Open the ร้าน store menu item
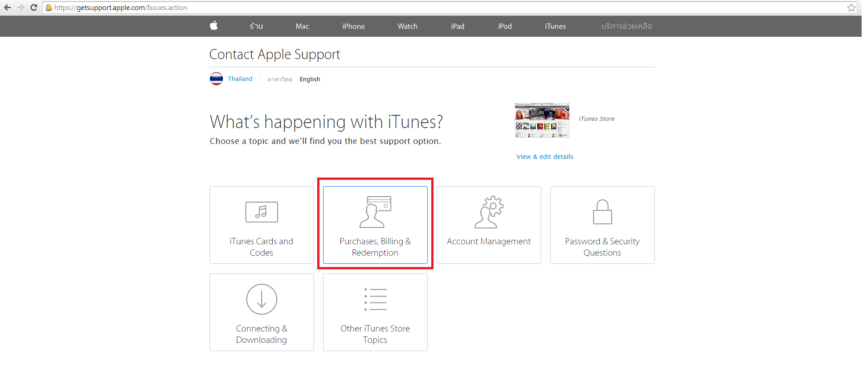 pyautogui.click(x=256, y=26)
